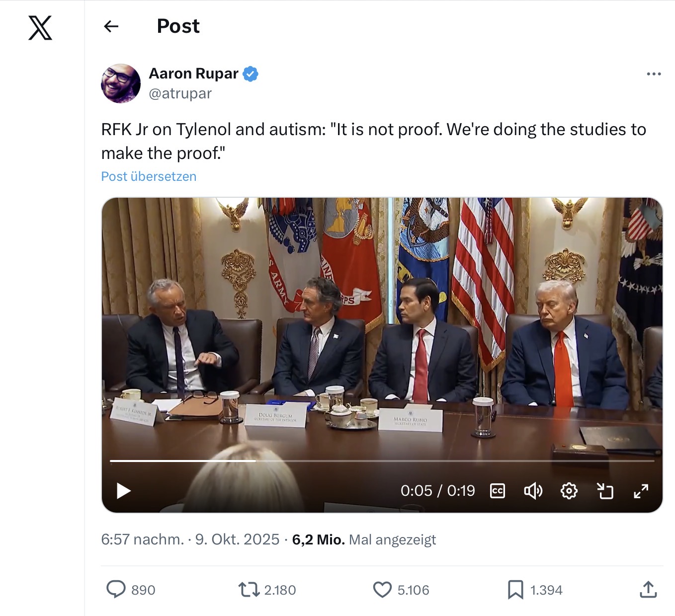The width and height of the screenshot is (675, 616).
Task: Like the post with the heart icon
Action: [382, 590]
